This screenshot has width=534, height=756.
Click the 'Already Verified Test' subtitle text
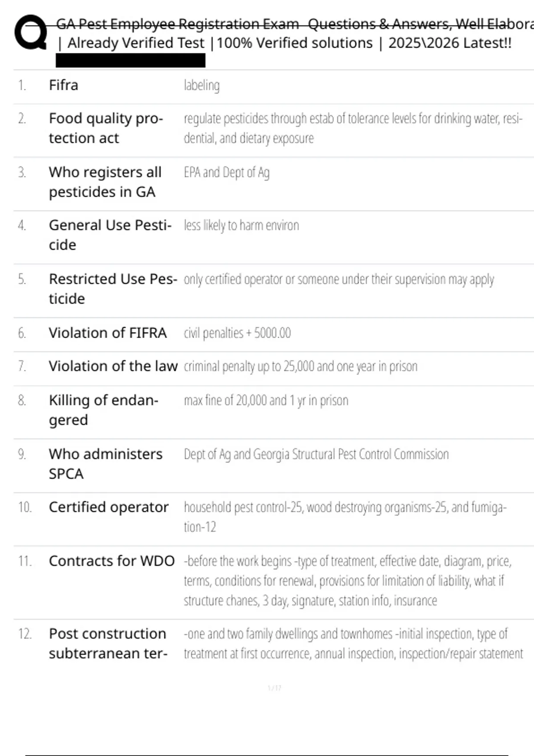pos(136,43)
